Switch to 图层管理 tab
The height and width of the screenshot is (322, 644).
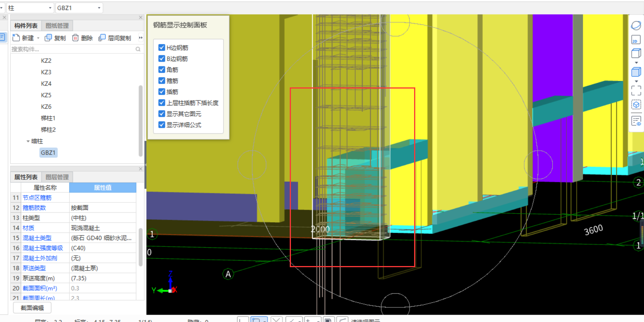click(57, 177)
